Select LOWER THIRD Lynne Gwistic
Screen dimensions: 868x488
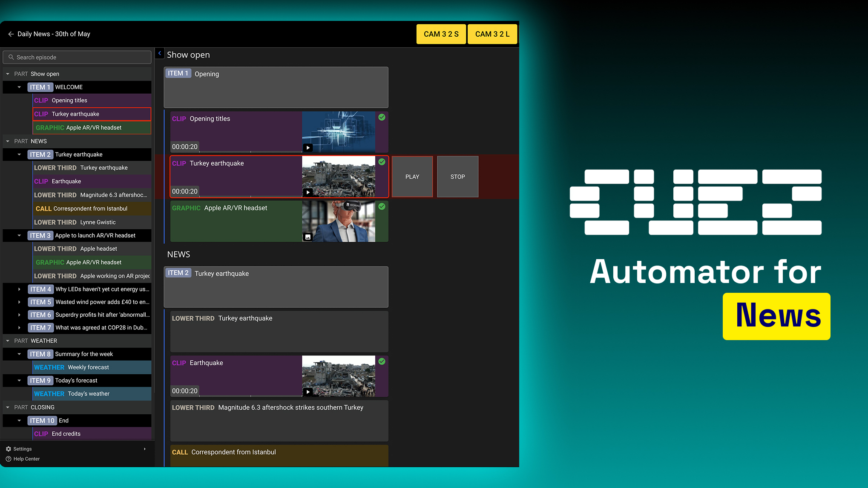[x=92, y=222]
